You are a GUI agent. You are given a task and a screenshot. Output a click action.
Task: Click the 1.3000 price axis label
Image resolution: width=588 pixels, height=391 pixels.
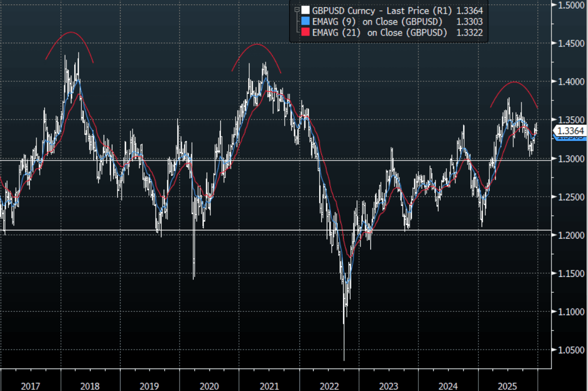click(571, 158)
